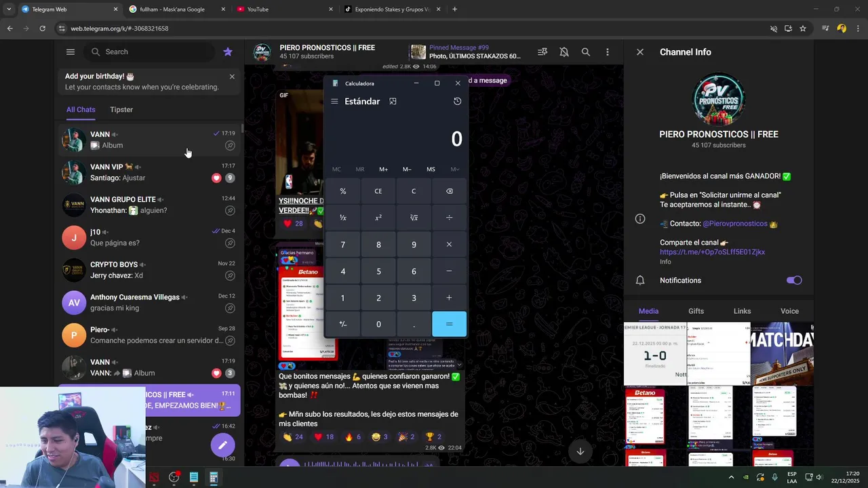The image size is (868, 488).
Task: Click Calculator digit 7 key
Action: tap(342, 245)
